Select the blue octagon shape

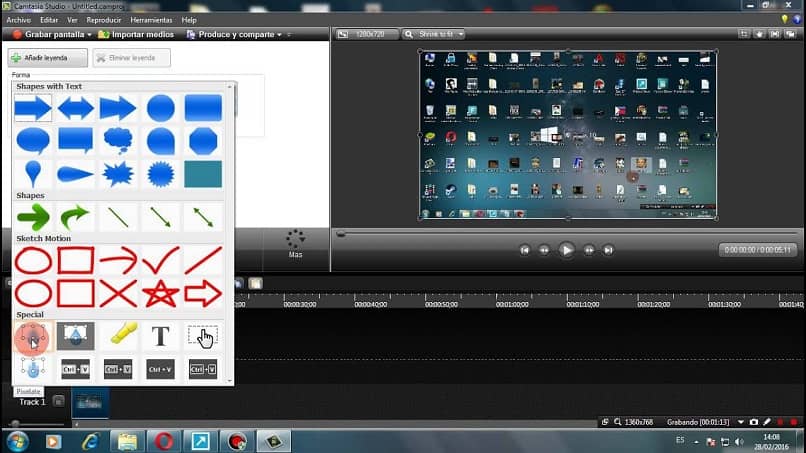(203, 141)
